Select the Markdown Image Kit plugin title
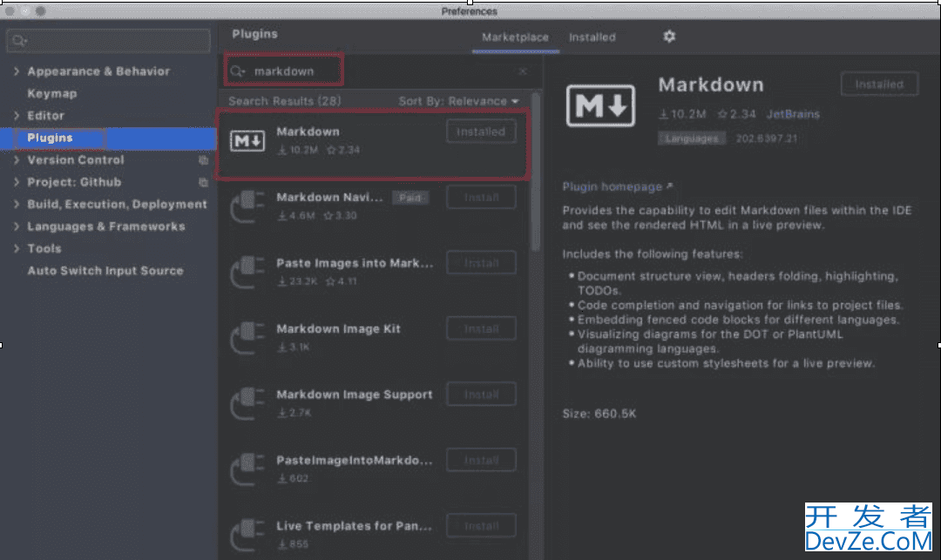Screen dimensions: 941x560 point(338,329)
